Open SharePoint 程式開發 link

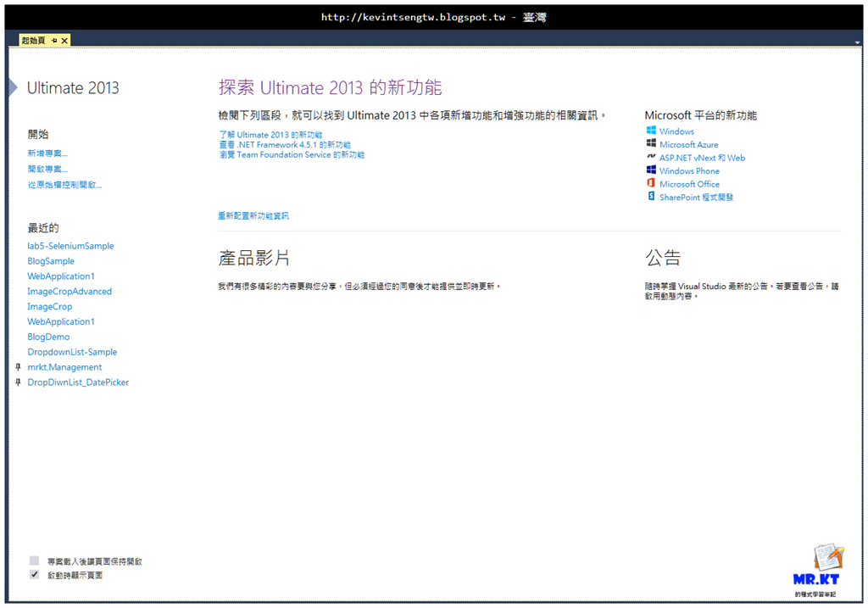click(x=696, y=197)
